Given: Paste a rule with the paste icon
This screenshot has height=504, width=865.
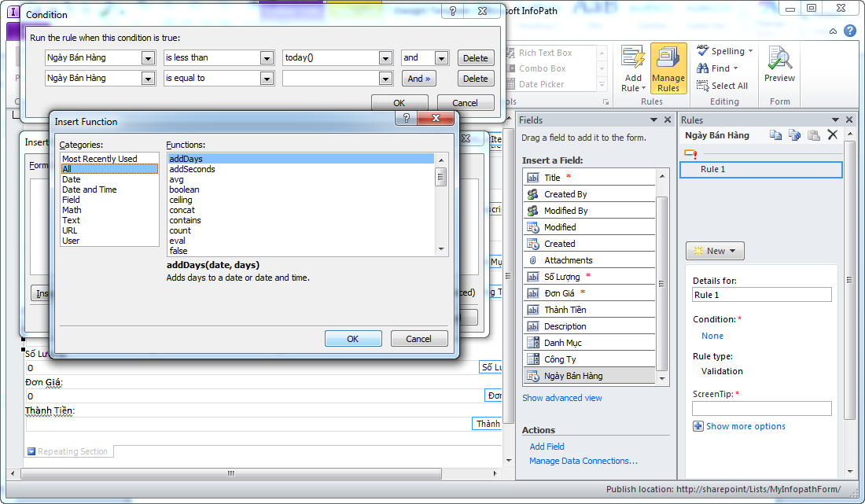Looking at the screenshot, I should pos(813,135).
